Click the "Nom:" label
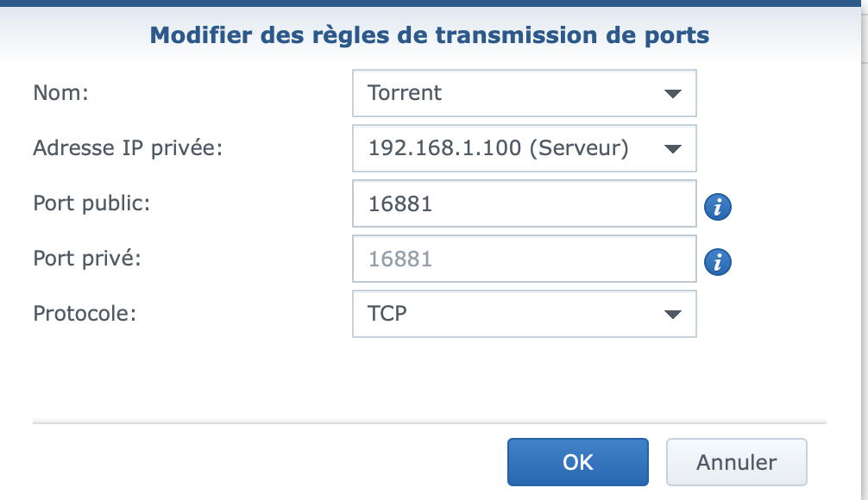 tap(61, 93)
